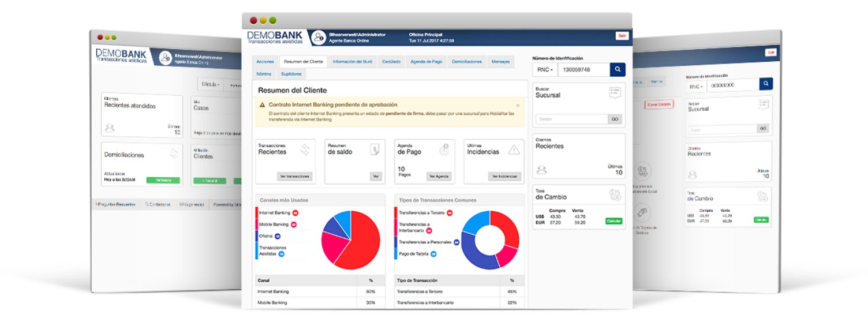Open the Cédula dropdown in left window
The width and height of the screenshot is (868, 333).
(x=211, y=84)
